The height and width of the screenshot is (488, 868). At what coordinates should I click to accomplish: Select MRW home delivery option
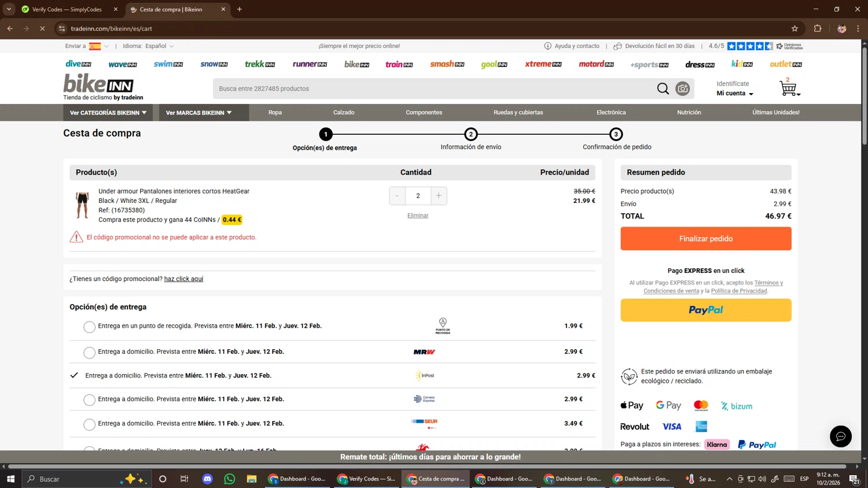pyautogui.click(x=89, y=353)
